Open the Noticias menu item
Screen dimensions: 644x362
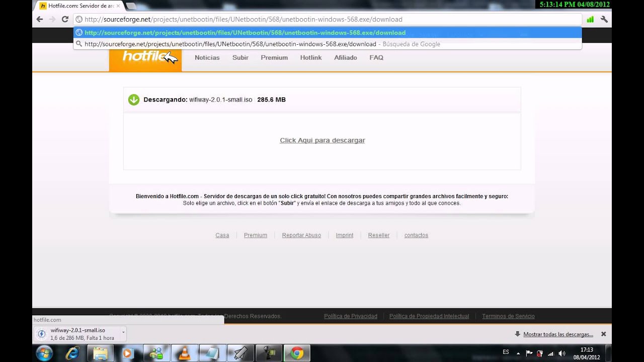point(207,57)
